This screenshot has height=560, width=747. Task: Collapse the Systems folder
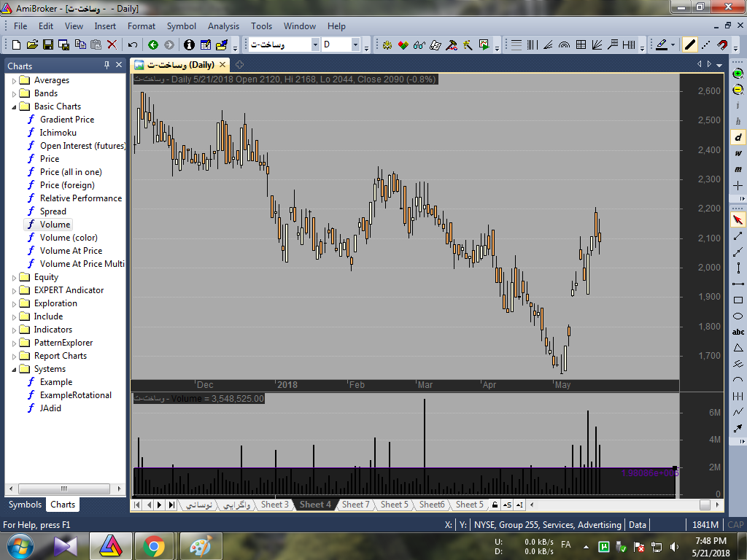pyautogui.click(x=15, y=370)
